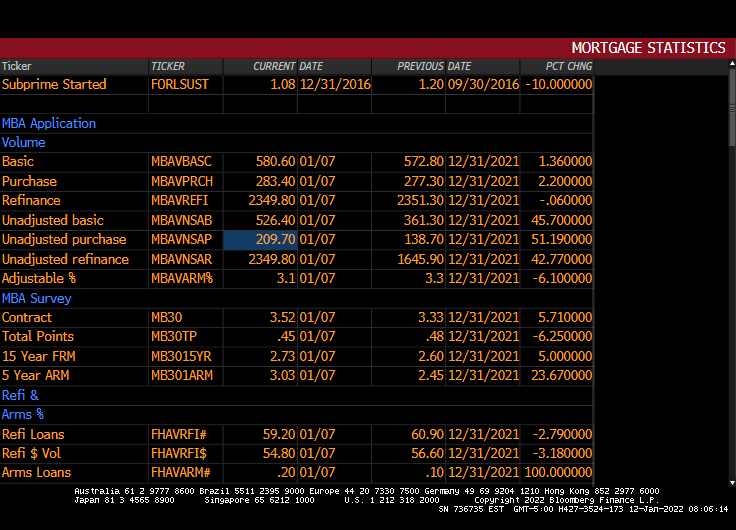Click the PREVIOUS column header
The image size is (736, 530).
[x=420, y=66]
